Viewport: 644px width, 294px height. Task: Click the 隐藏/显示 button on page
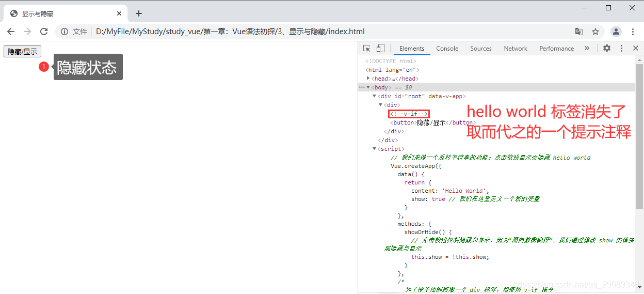tap(22, 52)
